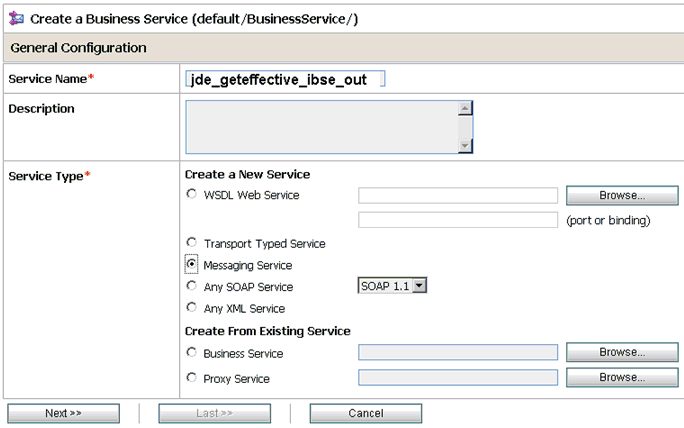This screenshot has height=428, width=684.
Task: Click the Create a Business Service title
Action: 194,19
